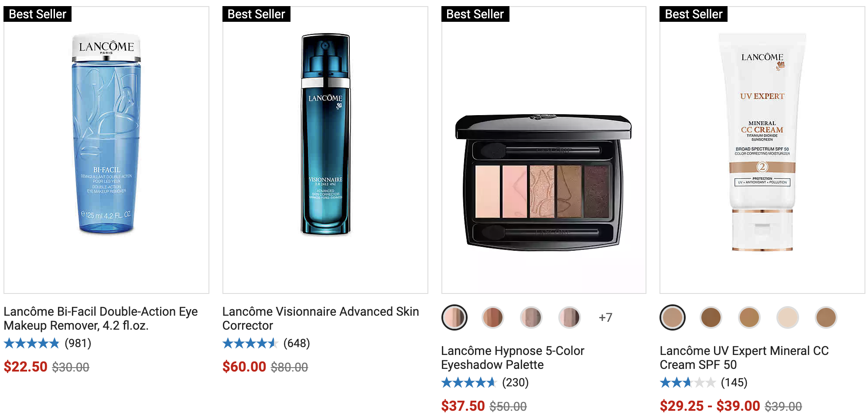Image resolution: width=868 pixels, height=416 pixels.
Task: Choose the last CC Cream shade swatch
Action: pos(826,317)
